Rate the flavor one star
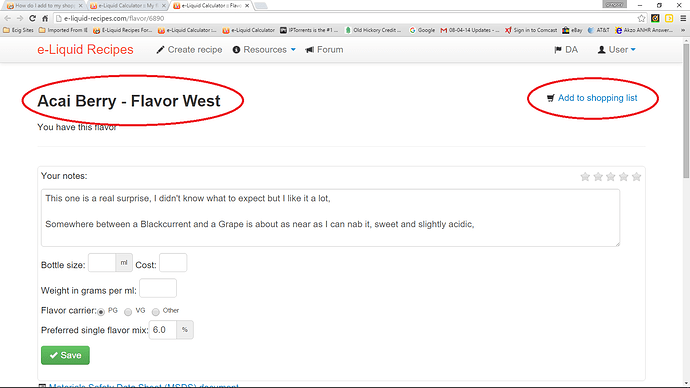690x388 pixels. pos(585,177)
